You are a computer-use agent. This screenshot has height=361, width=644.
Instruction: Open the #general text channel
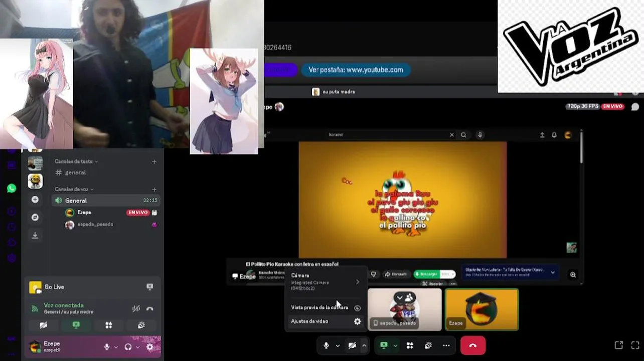tap(105, 172)
